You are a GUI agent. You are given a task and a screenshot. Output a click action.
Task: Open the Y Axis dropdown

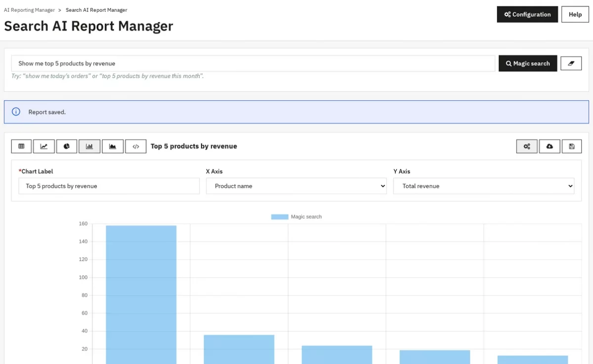pos(484,186)
